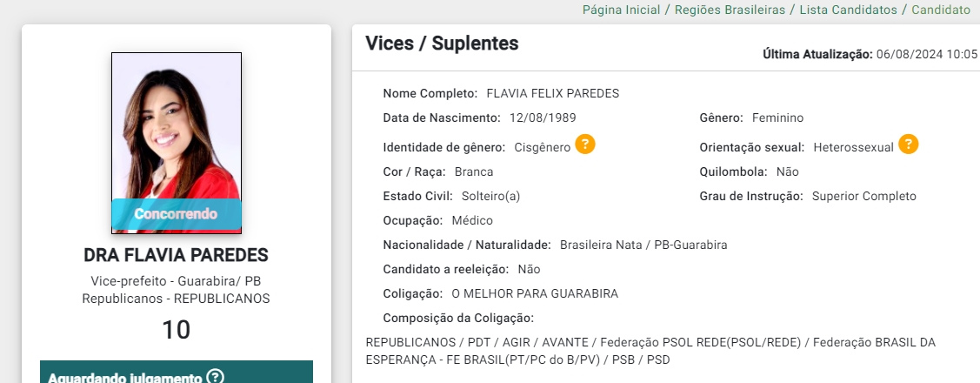Select the Vices / Suplentes heading
Image resolution: width=980 pixels, height=383 pixels.
coord(442,44)
